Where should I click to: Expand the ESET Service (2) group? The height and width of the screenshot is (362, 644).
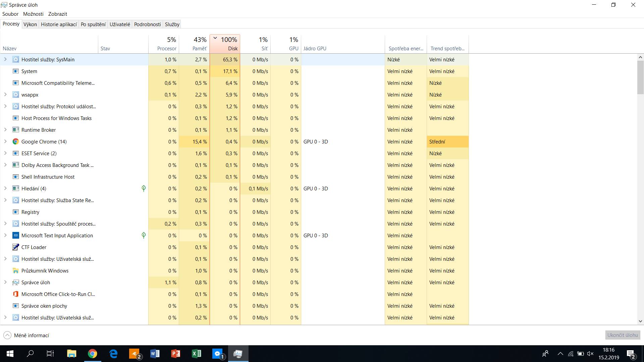(x=5, y=153)
